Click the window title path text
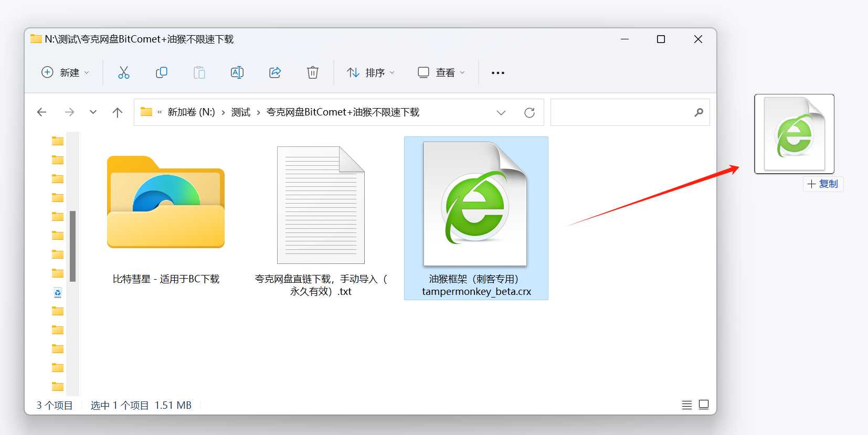Image resolution: width=868 pixels, height=435 pixels. (x=139, y=39)
